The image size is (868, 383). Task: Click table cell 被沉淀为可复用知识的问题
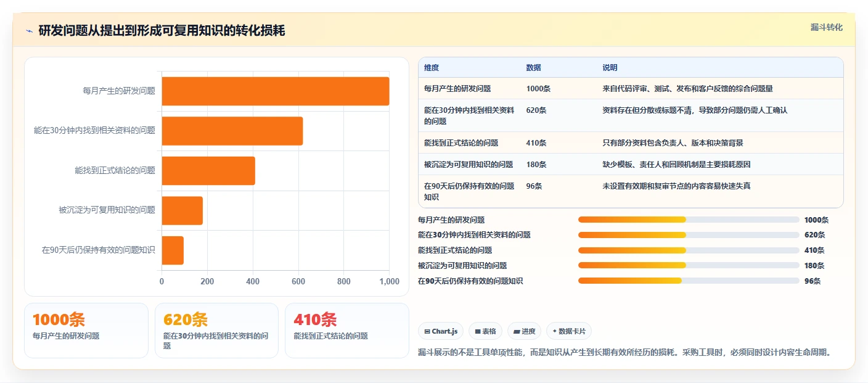(469, 164)
